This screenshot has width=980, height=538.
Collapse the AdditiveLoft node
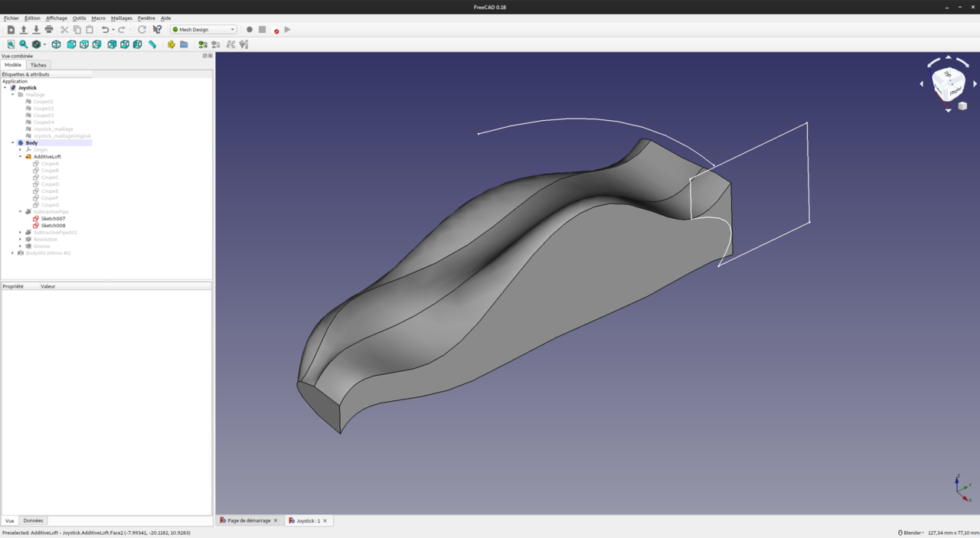pyautogui.click(x=21, y=157)
